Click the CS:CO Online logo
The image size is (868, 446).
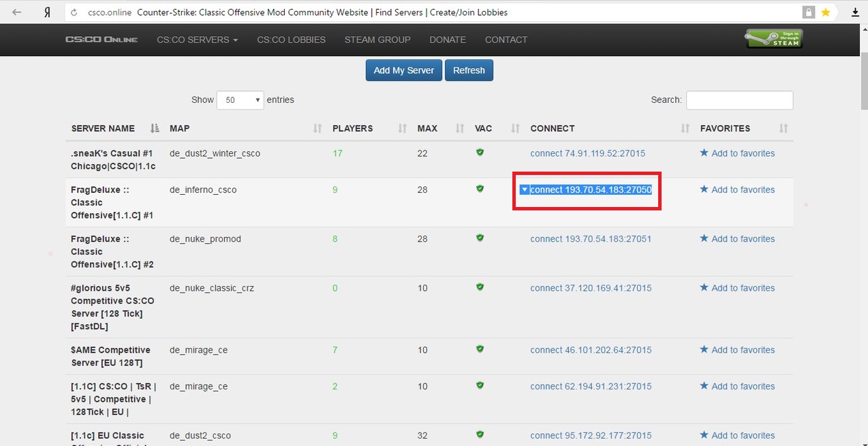click(x=102, y=39)
